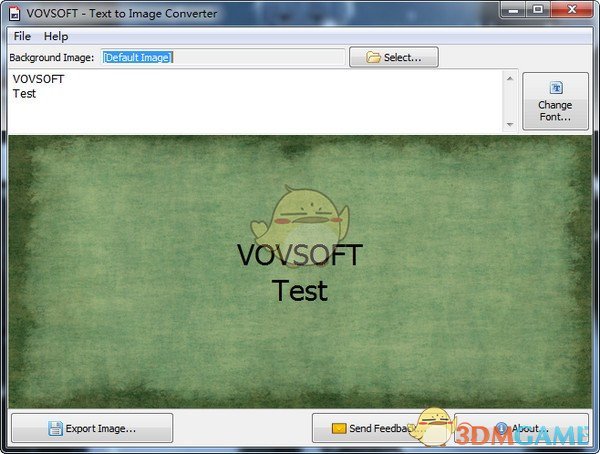Open the File menu
Image resolution: width=600 pixels, height=454 pixels.
point(22,36)
